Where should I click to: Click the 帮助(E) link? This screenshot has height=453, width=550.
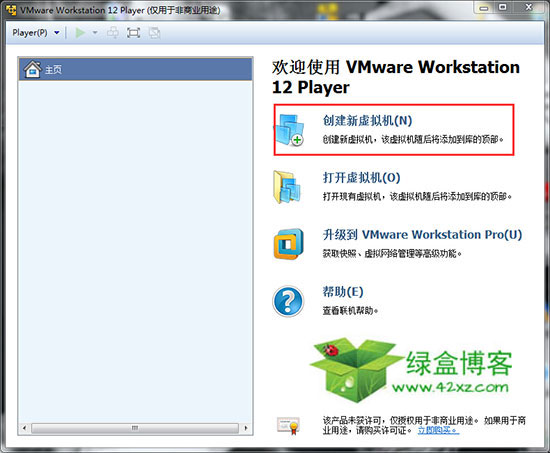(343, 292)
